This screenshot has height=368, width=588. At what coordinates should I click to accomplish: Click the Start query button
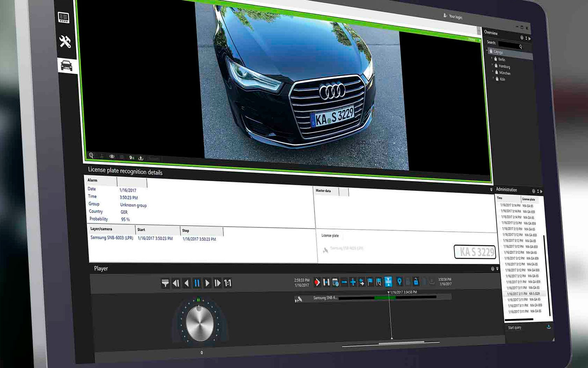click(x=515, y=328)
